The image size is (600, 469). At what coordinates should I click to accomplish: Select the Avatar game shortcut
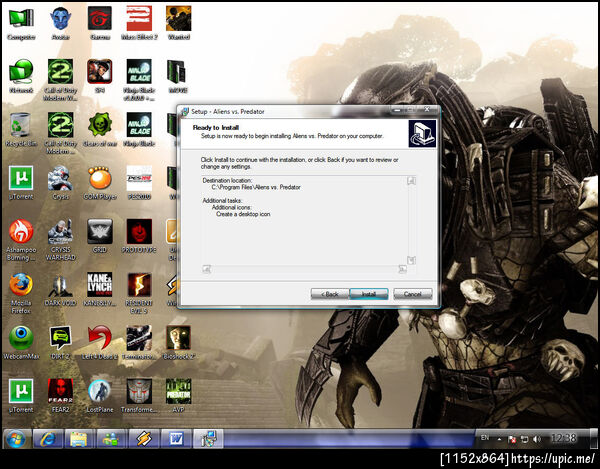pyautogui.click(x=60, y=24)
